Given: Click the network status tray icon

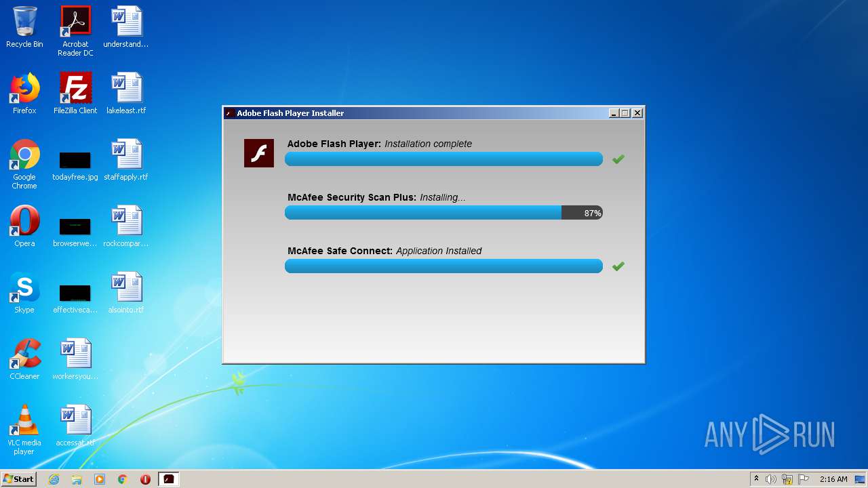Looking at the screenshot, I should pos(787,479).
